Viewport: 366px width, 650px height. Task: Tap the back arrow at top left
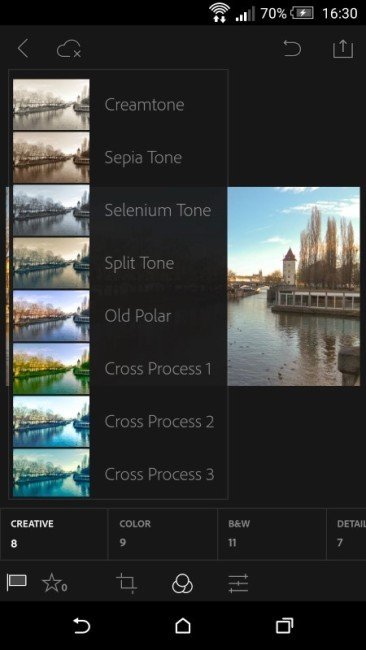(23, 49)
